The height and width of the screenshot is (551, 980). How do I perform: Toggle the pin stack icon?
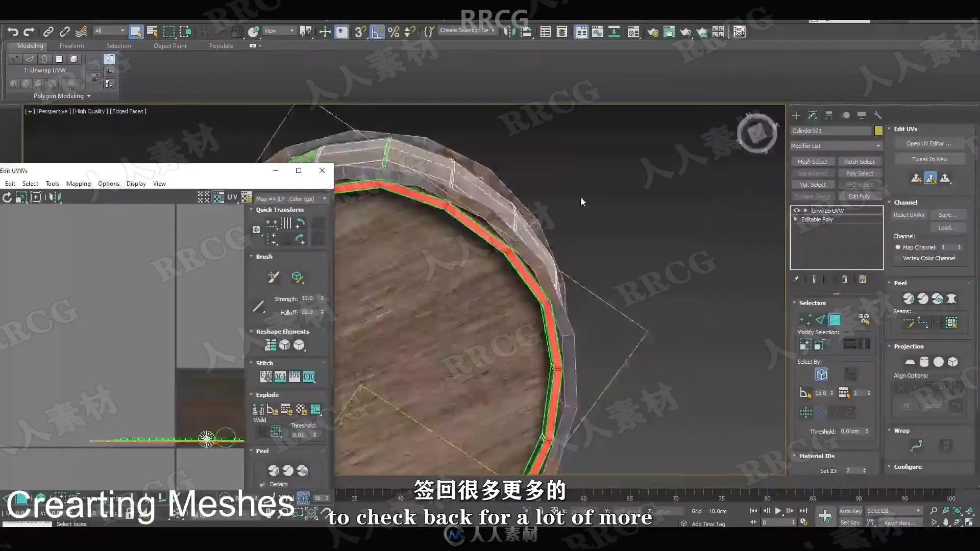pos(796,279)
